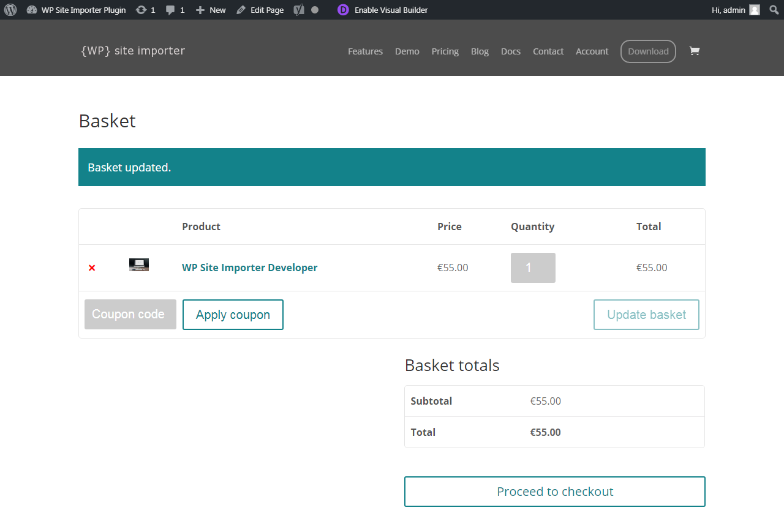Screen dimensions: 784x532
Task: Click the Product column header
Action: [x=201, y=227]
